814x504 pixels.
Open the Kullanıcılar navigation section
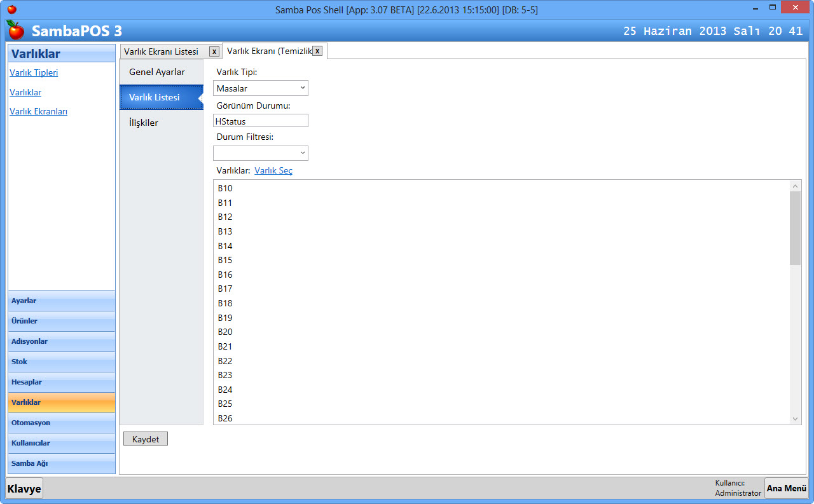62,443
